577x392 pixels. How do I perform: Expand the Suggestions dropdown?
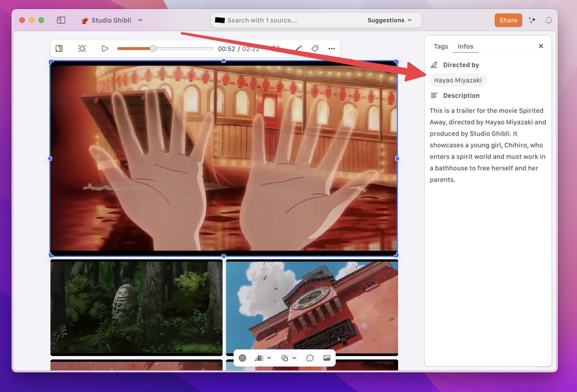(389, 20)
